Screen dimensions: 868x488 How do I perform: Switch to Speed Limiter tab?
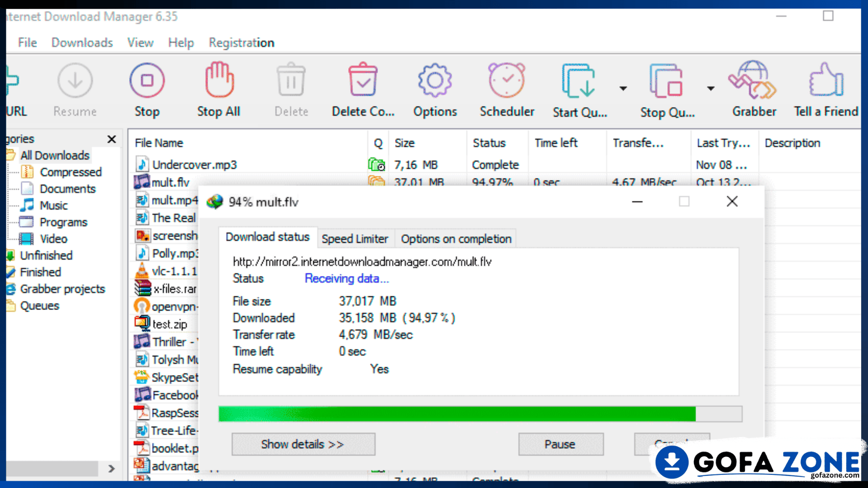[x=355, y=239]
